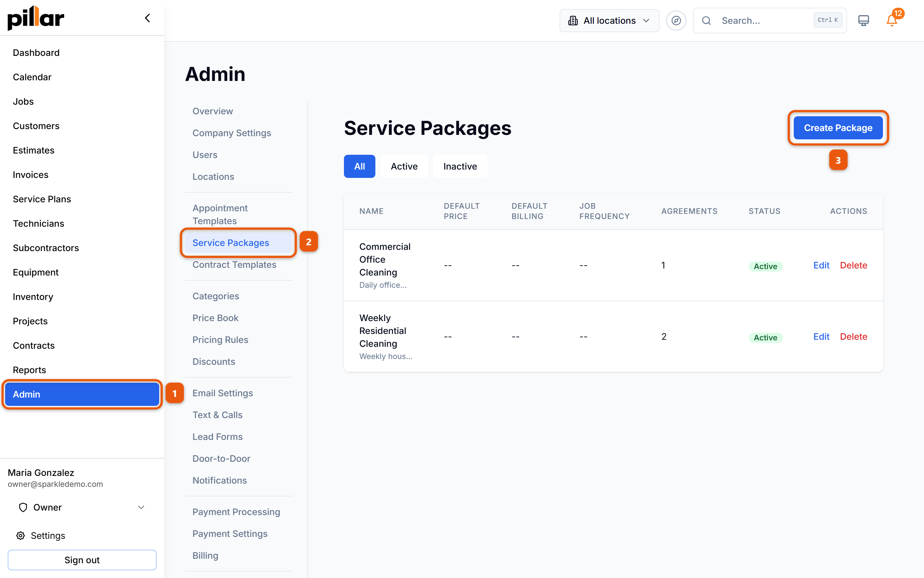Click the compass explore icon
Image resolution: width=924 pixels, height=578 pixels.
[x=676, y=21]
